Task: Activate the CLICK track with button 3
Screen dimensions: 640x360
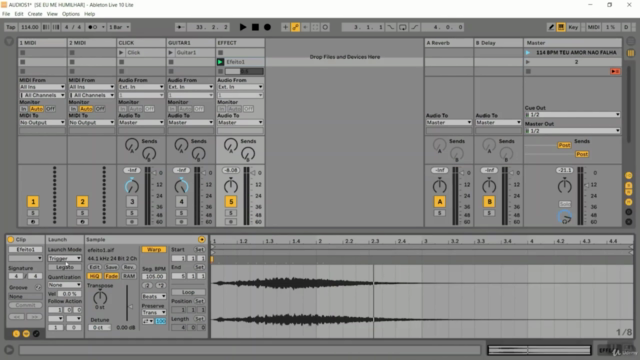Action: [132, 202]
